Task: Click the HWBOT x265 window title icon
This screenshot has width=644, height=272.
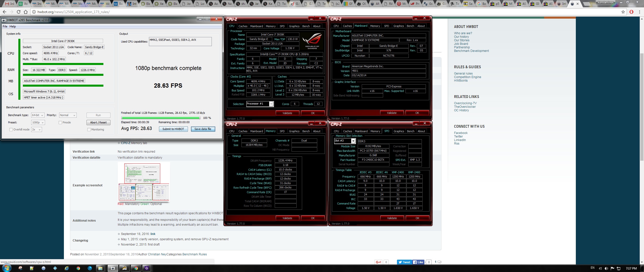Action: [x=4, y=20]
